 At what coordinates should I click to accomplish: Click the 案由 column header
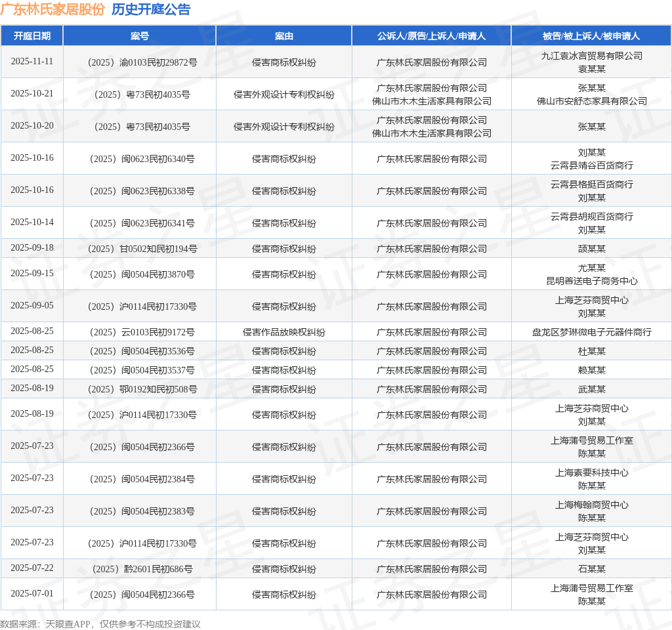(283, 36)
